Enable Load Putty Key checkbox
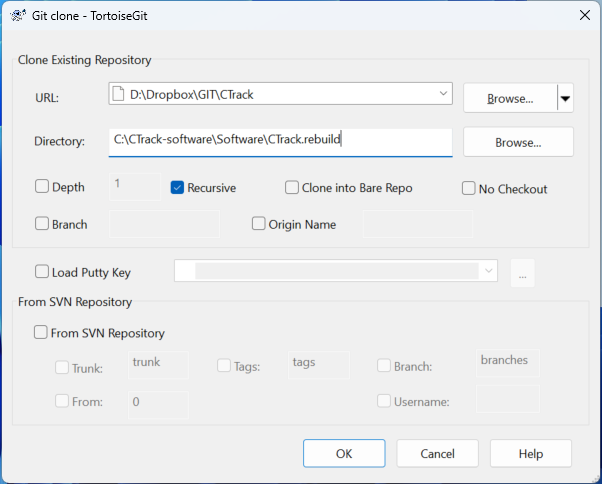The height and width of the screenshot is (484, 602). 42,271
